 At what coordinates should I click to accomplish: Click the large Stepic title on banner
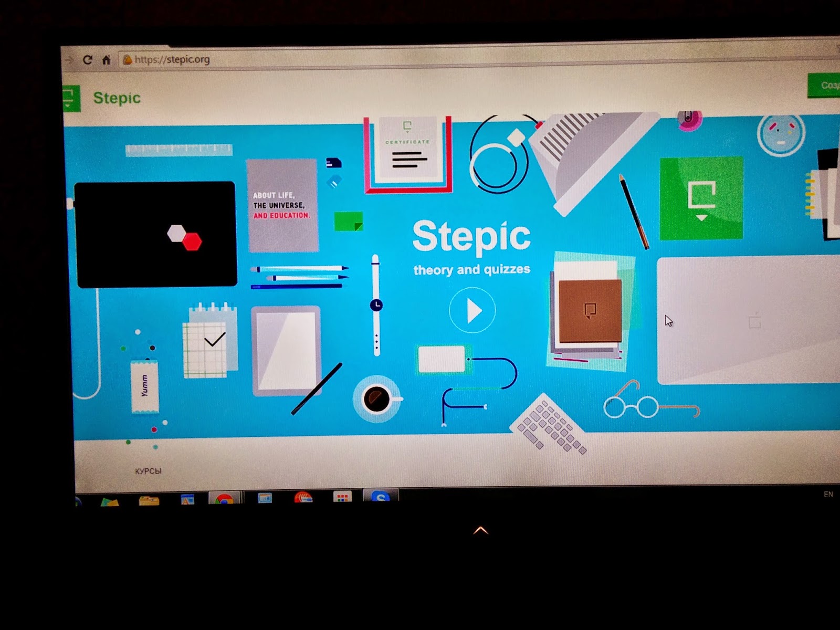click(471, 237)
